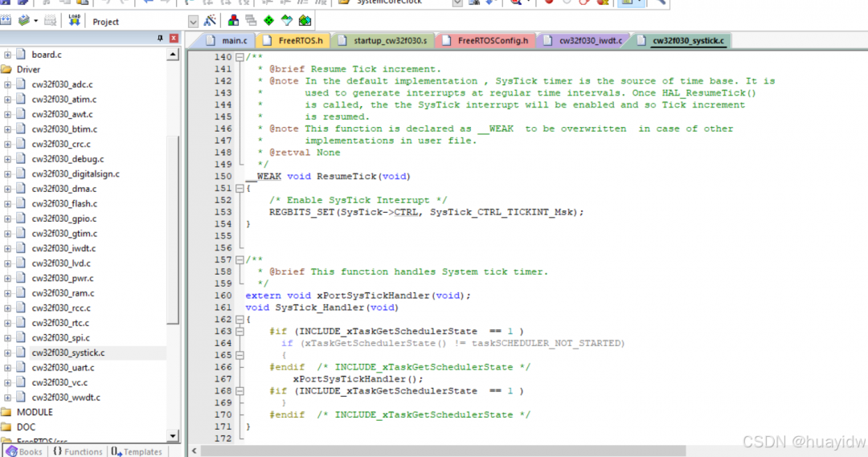Image resolution: width=868 pixels, height=457 pixels.
Task: Open Manage Run-Time Environment green diamond
Action: (x=268, y=21)
